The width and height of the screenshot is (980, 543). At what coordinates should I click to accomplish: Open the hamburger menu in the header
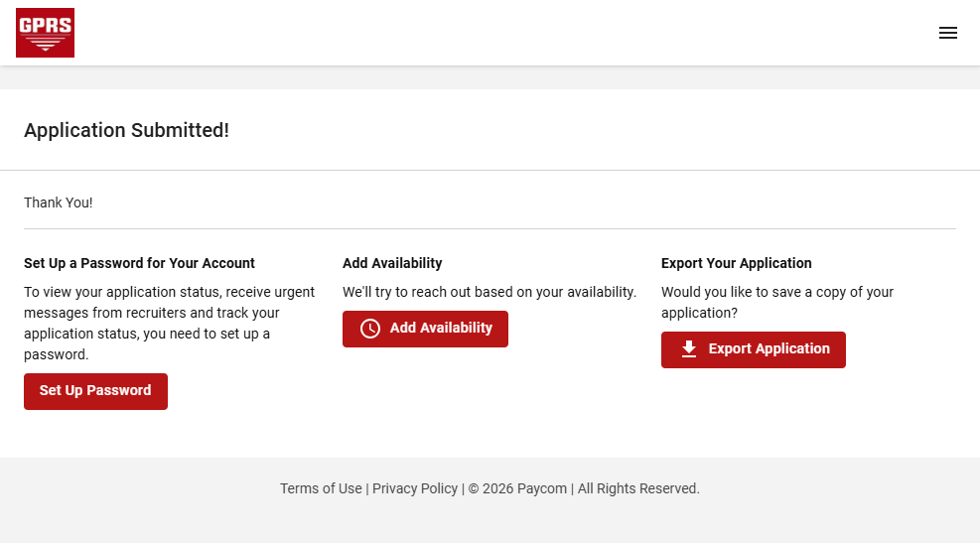pos(947,33)
